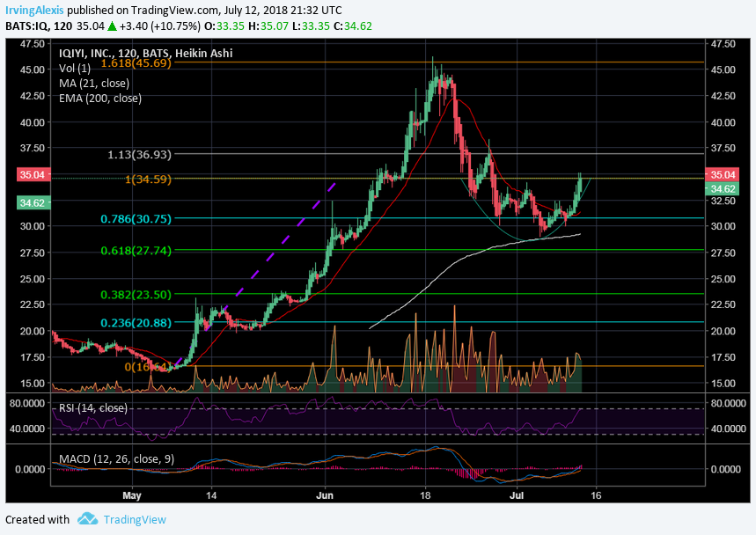Select the 1.618(45.69) Fibonacci level
This screenshot has height=535, width=756.
coord(136,62)
